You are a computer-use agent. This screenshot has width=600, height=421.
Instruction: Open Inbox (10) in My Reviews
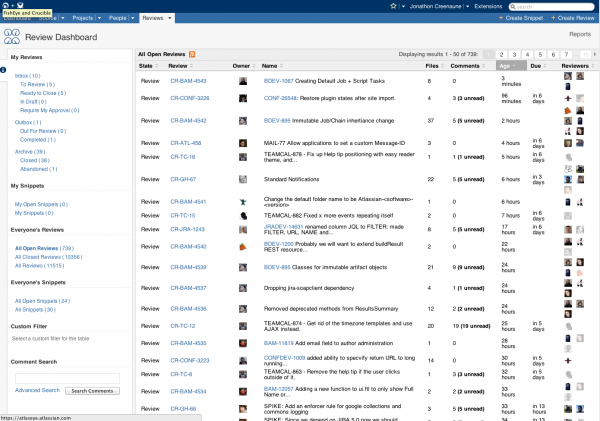click(28, 76)
